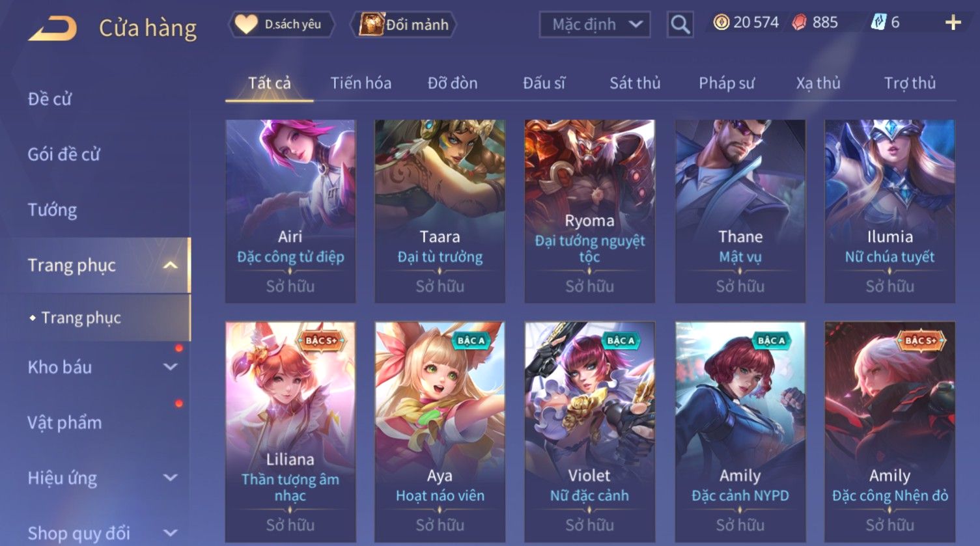Click the golden back arrow icon
Image resolution: width=980 pixels, height=546 pixels.
(x=53, y=29)
